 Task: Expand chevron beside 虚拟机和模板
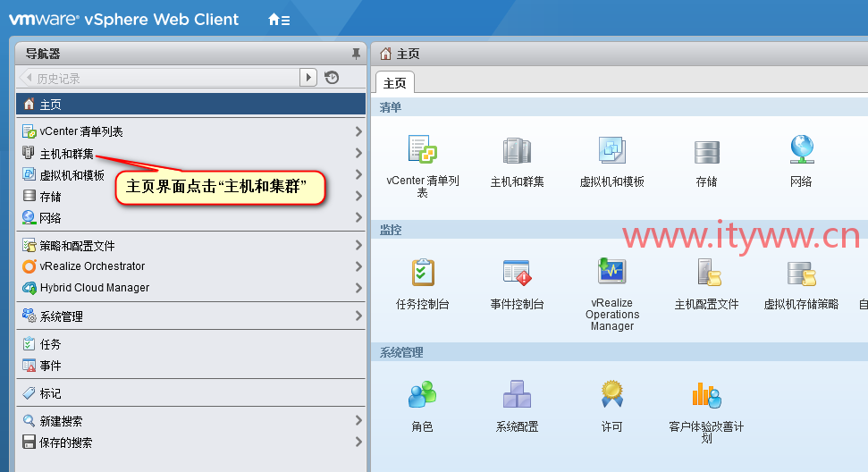click(358, 174)
